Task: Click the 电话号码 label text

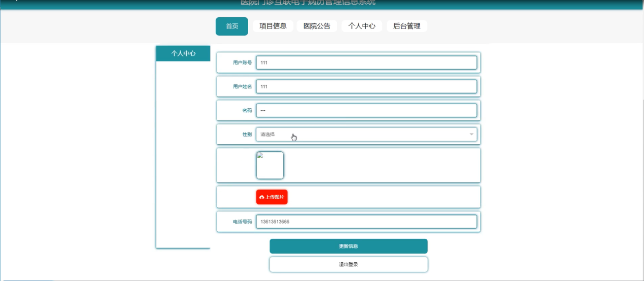Action: pos(242,222)
